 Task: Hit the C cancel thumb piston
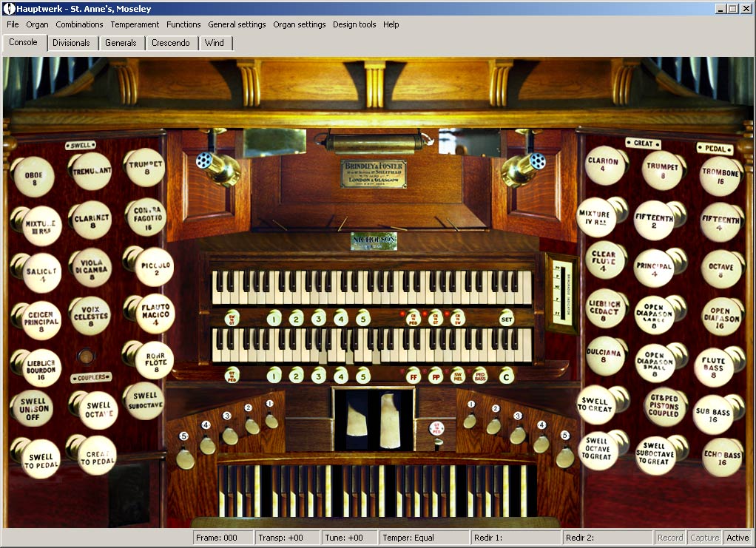tap(506, 376)
